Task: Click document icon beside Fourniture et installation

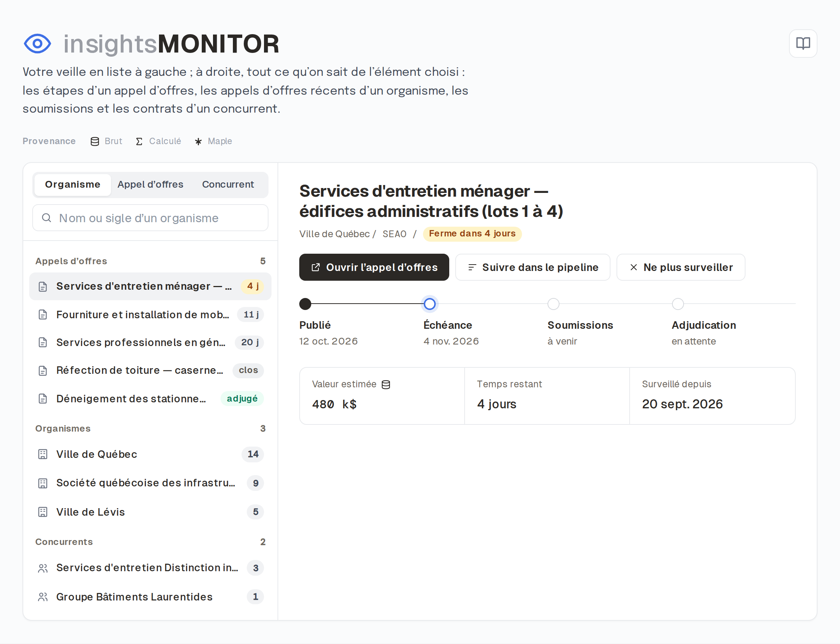Action: click(43, 315)
